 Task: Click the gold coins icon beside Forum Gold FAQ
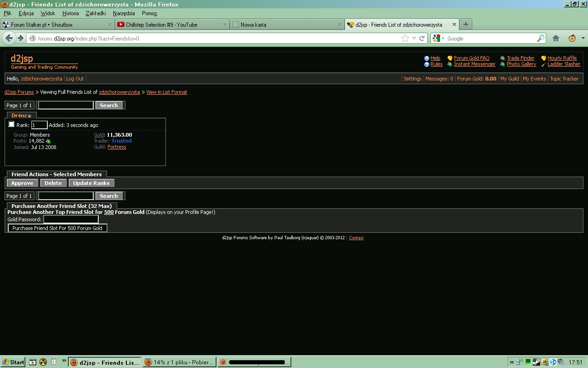coord(450,58)
